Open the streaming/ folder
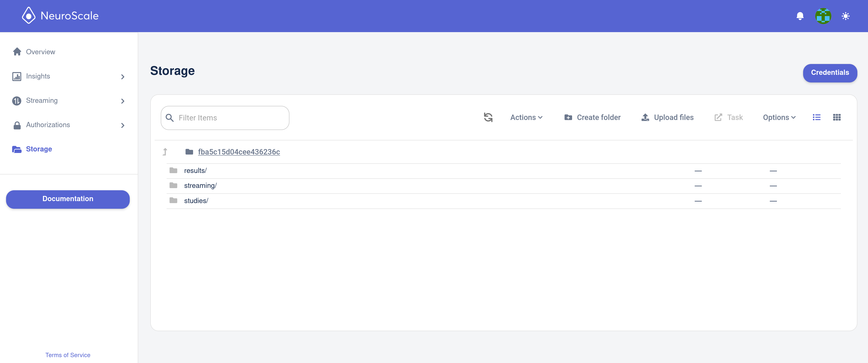The image size is (868, 363). (200, 186)
